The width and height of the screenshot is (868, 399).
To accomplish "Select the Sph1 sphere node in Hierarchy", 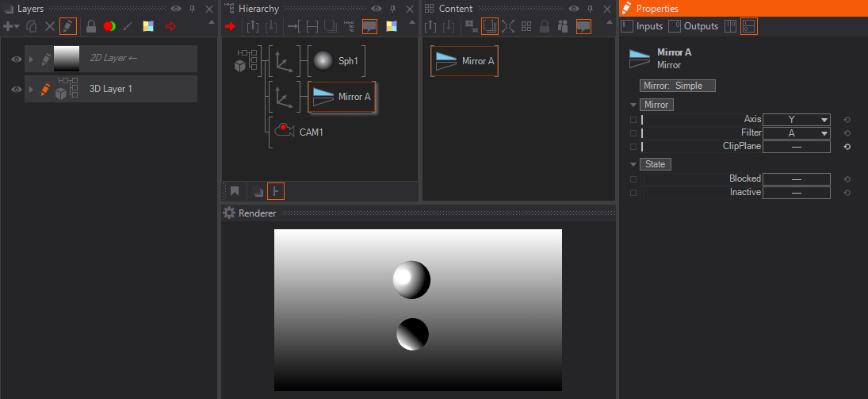I will pos(337,61).
